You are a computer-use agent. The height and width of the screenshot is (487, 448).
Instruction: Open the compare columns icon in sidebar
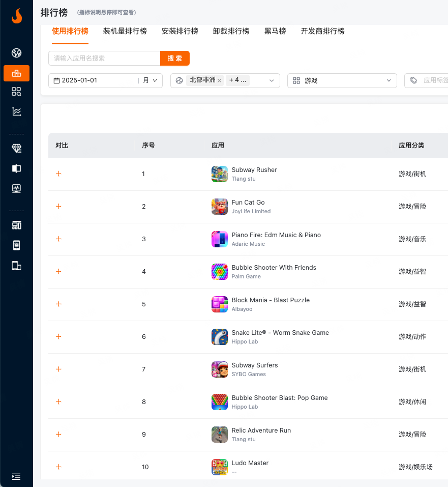click(16, 168)
